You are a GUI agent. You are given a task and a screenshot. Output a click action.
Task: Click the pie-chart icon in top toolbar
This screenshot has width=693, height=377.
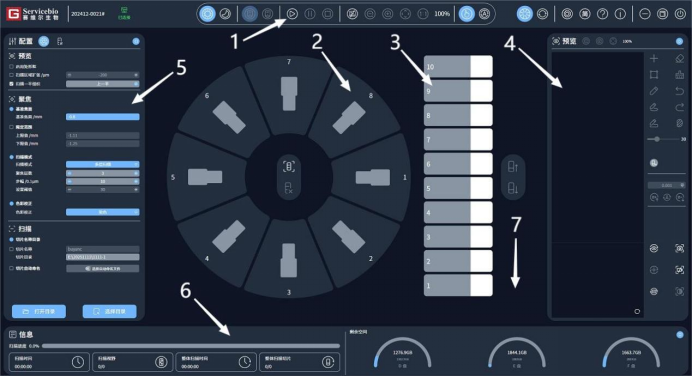225,14
